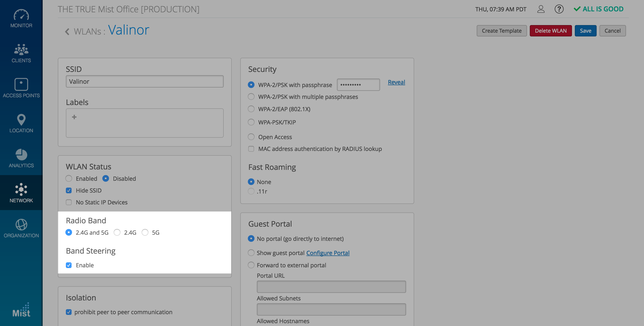Choose Open Access security option

coord(251,137)
